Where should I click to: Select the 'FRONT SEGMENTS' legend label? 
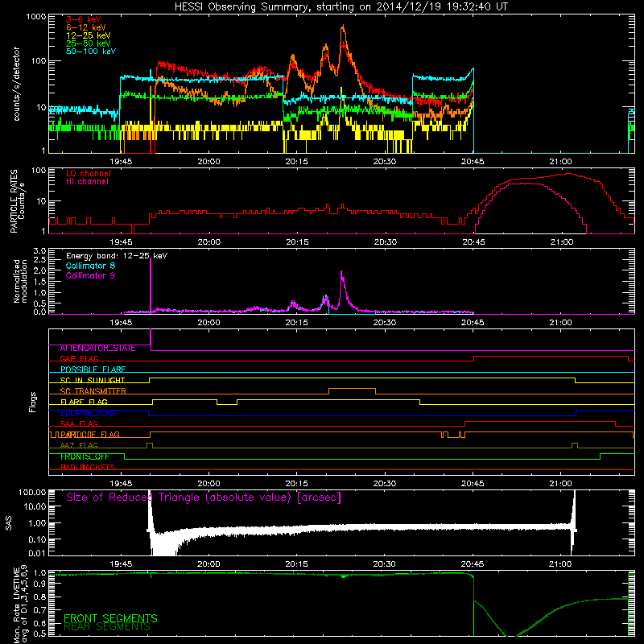pos(110,618)
